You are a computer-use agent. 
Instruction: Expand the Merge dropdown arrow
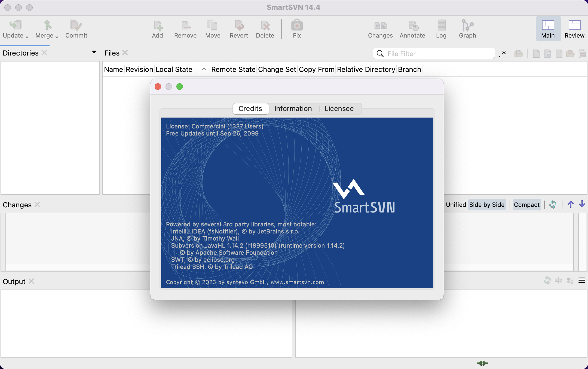pyautogui.click(x=57, y=37)
